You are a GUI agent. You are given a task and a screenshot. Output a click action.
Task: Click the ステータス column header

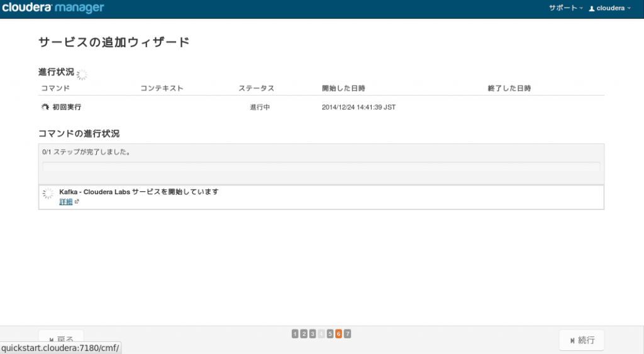tap(257, 88)
